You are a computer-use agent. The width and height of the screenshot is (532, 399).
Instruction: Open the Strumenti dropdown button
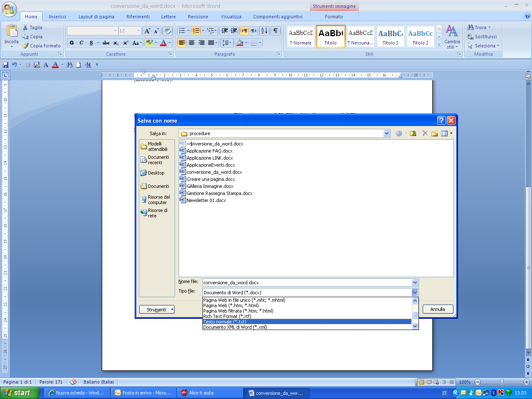coord(157,310)
